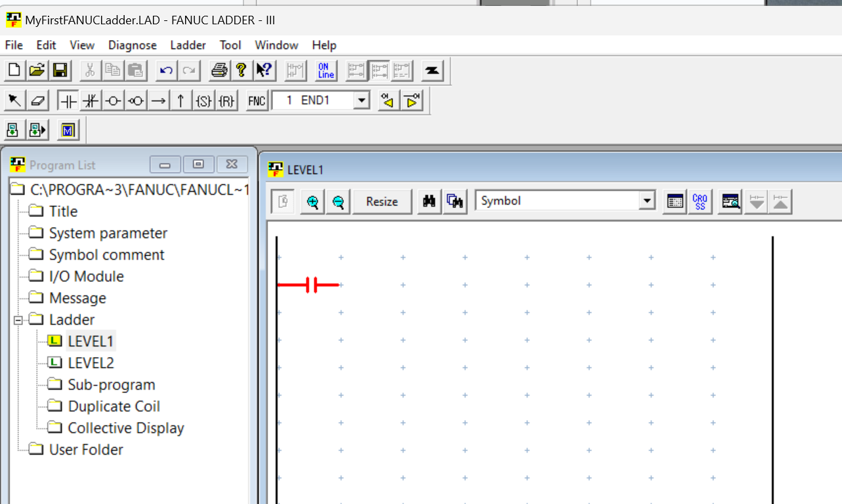The image size is (842, 504).
Task: Click the load from PMC icon
Action: tap(14, 130)
